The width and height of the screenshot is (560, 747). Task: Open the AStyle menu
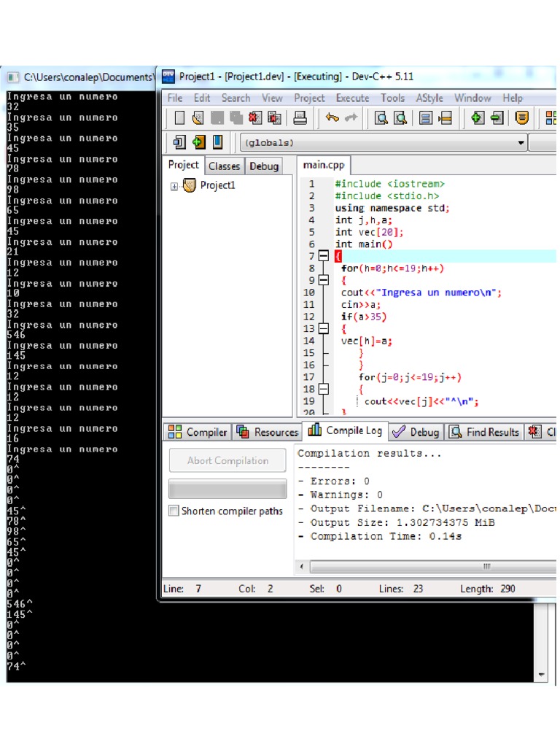coord(429,98)
